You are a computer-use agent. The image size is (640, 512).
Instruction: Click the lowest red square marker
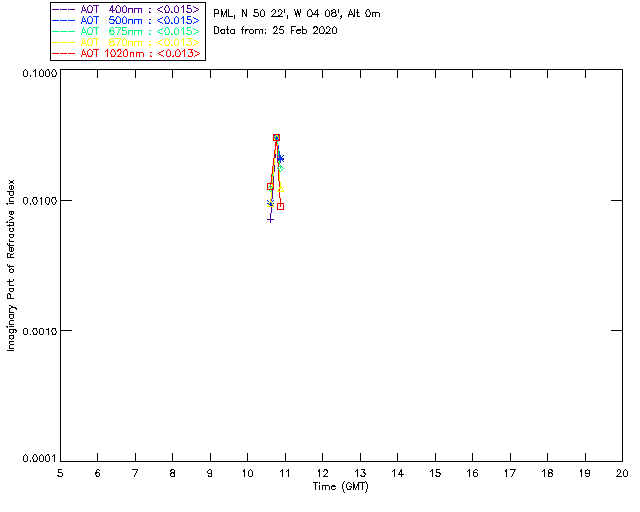tap(280, 207)
